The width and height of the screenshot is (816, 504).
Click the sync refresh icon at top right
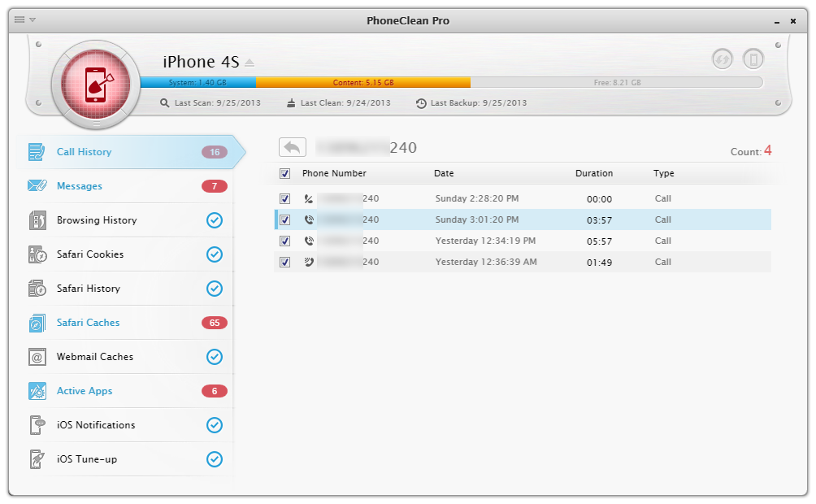(x=722, y=59)
